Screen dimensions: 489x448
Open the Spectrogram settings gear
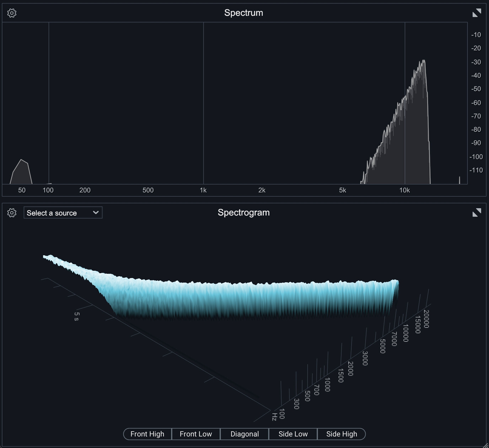point(12,213)
